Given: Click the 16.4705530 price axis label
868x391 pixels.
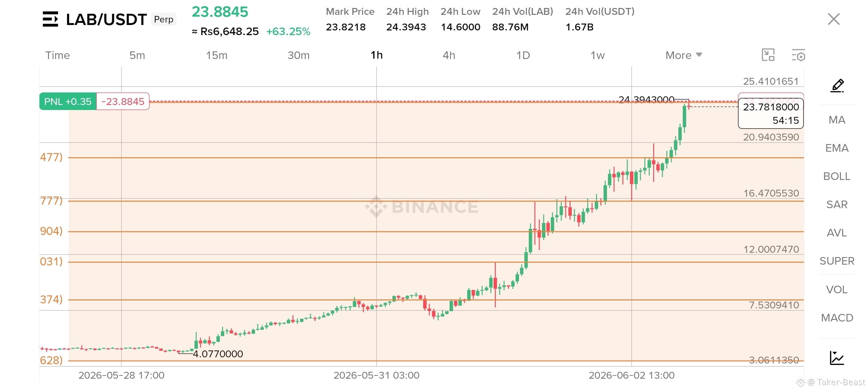Looking at the screenshot, I should [x=771, y=193].
